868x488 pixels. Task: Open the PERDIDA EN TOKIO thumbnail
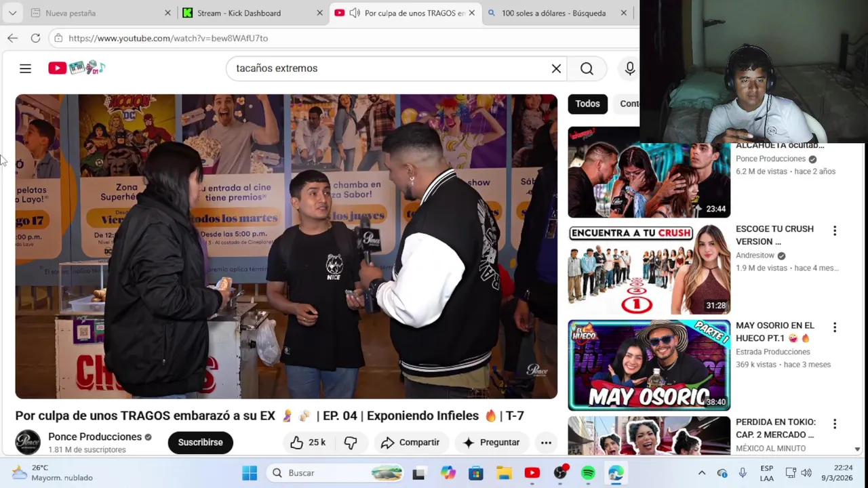tap(649, 435)
